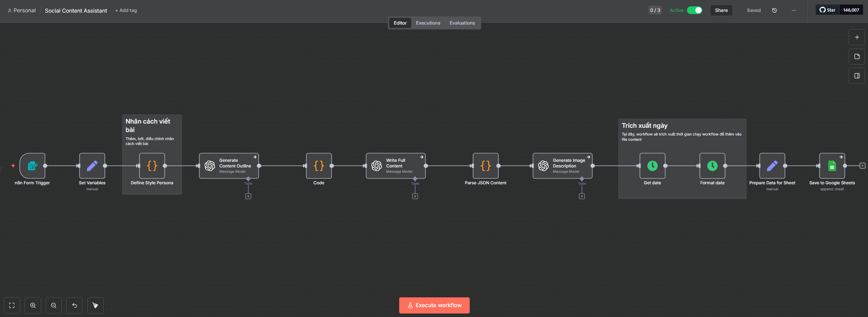Add tool under Write Full Content
This screenshot has width=868, height=317.
tap(415, 196)
